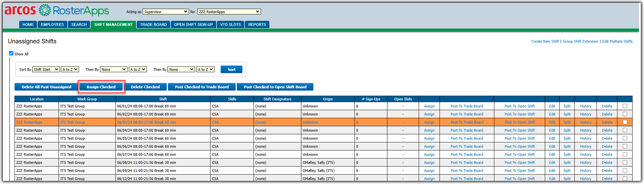Toggle the Show All checkbox
644x184 pixels.
(x=11, y=53)
